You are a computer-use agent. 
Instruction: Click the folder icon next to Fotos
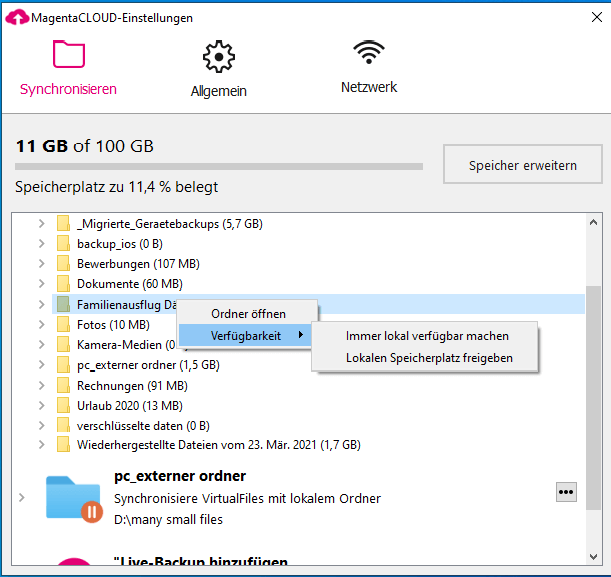pos(63,324)
